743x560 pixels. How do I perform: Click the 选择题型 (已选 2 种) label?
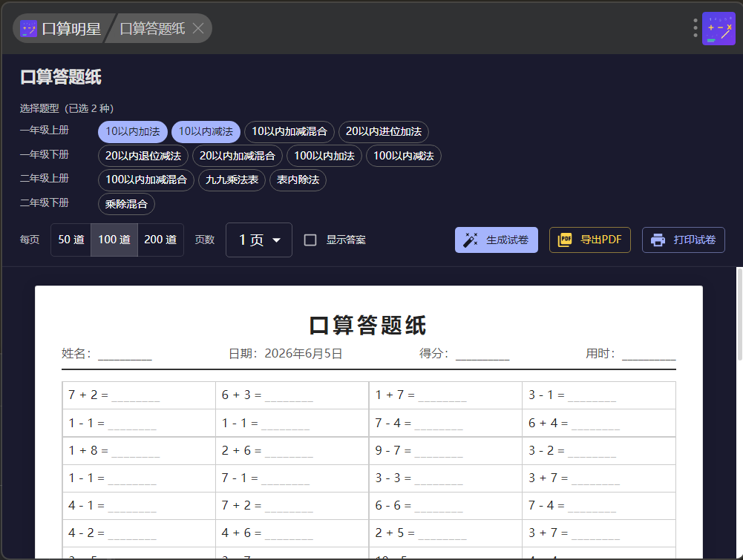67,108
